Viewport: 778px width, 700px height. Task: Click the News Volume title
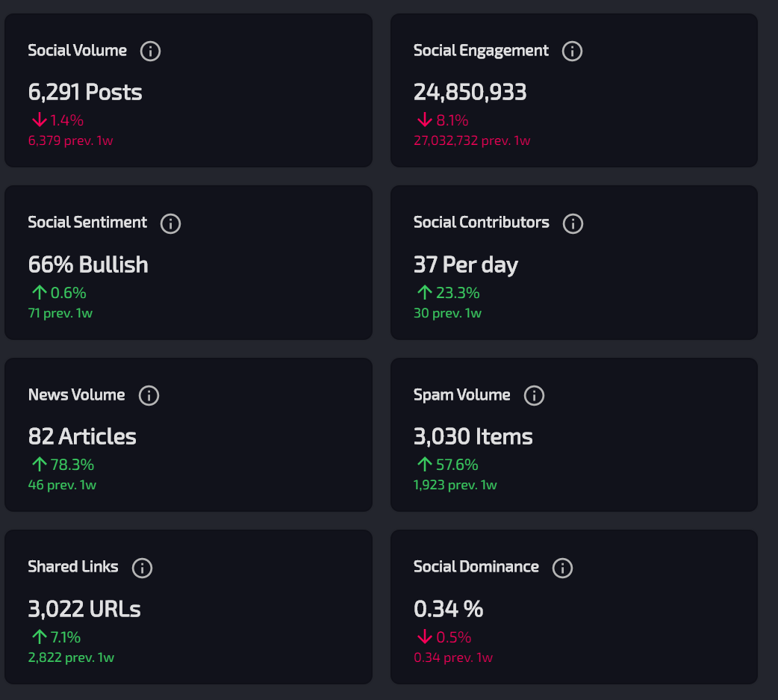point(76,394)
